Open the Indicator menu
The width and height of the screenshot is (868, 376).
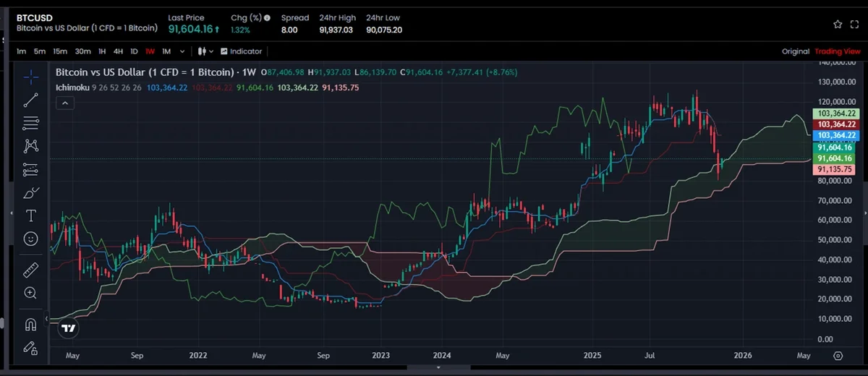pos(242,51)
